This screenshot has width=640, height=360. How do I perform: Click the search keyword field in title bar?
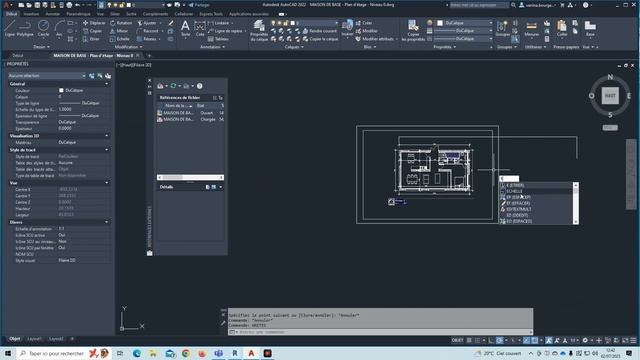click(479, 5)
